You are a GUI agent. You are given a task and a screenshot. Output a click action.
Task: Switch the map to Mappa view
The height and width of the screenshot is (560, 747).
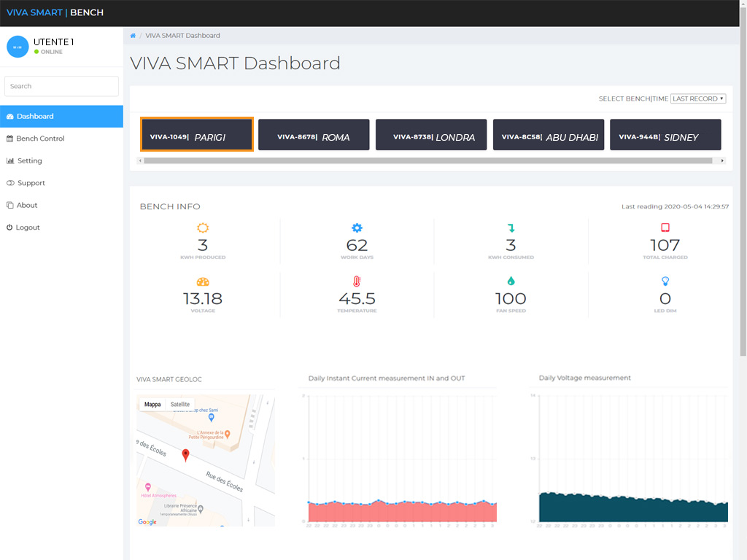coord(152,404)
